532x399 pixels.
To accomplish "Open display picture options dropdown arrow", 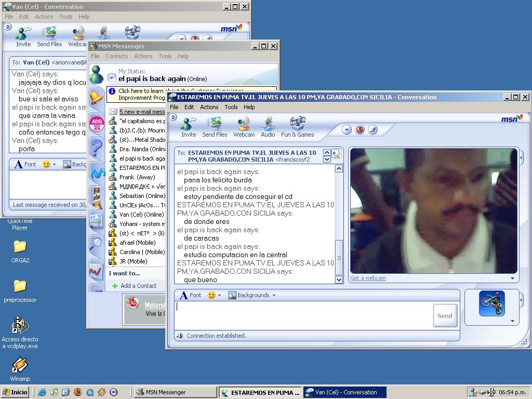I will (512, 321).
